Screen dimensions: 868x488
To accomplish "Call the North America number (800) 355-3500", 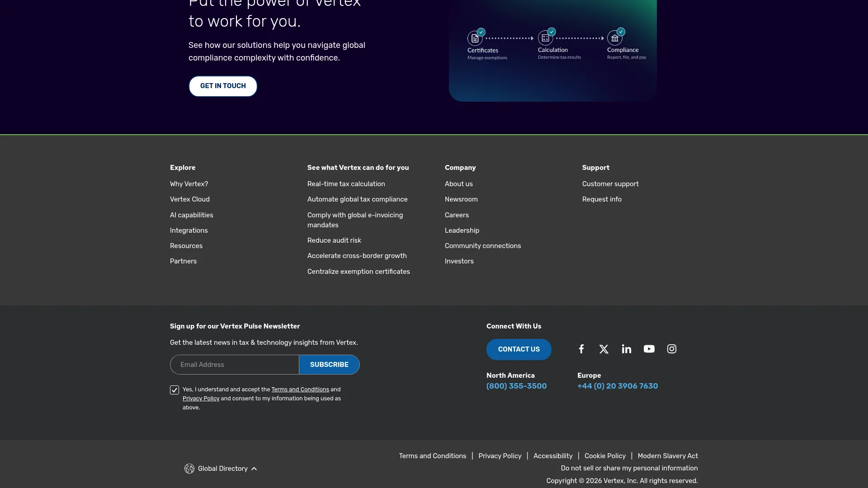I will pyautogui.click(x=517, y=386).
